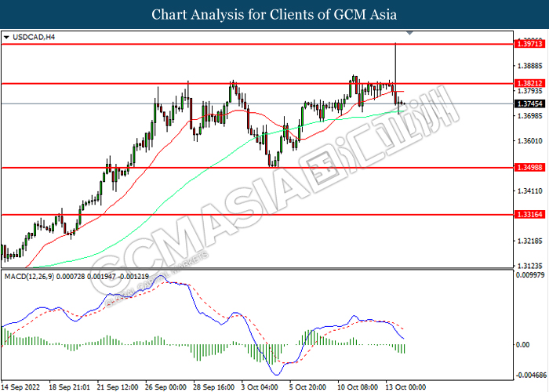This screenshot has width=549, height=392.
Task: Click the 28 Sep 16:00 time label
Action: pyautogui.click(x=213, y=387)
